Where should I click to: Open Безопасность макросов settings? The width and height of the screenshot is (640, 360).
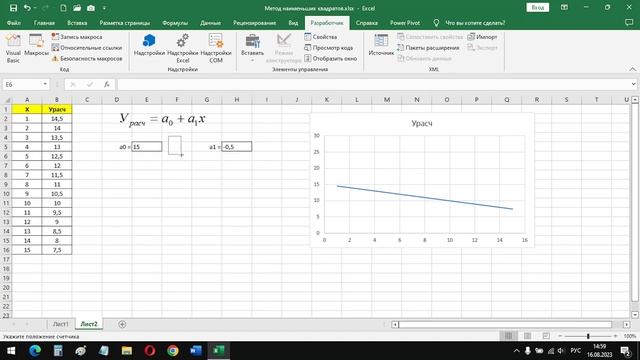tap(87, 58)
